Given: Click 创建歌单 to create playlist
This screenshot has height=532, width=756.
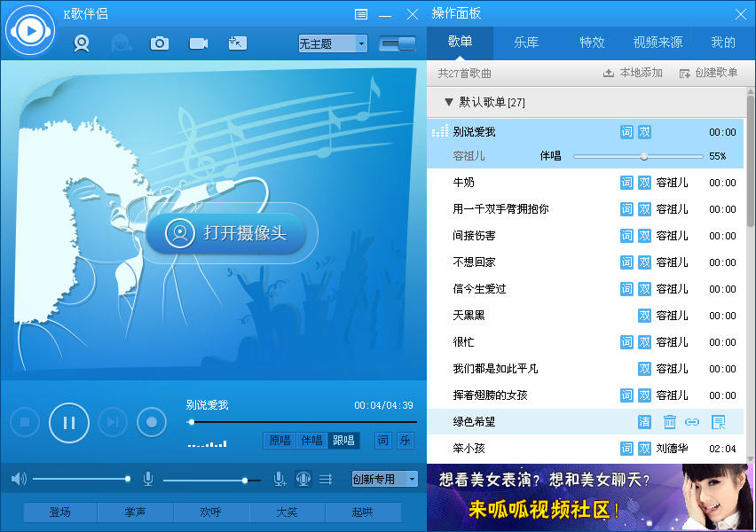Looking at the screenshot, I should [x=708, y=73].
